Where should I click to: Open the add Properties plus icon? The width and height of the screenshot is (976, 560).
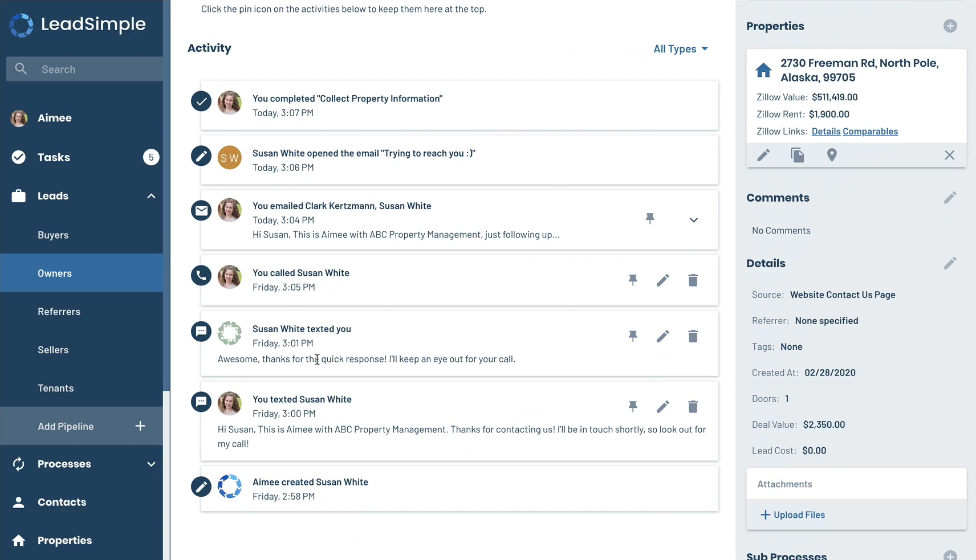click(x=950, y=26)
